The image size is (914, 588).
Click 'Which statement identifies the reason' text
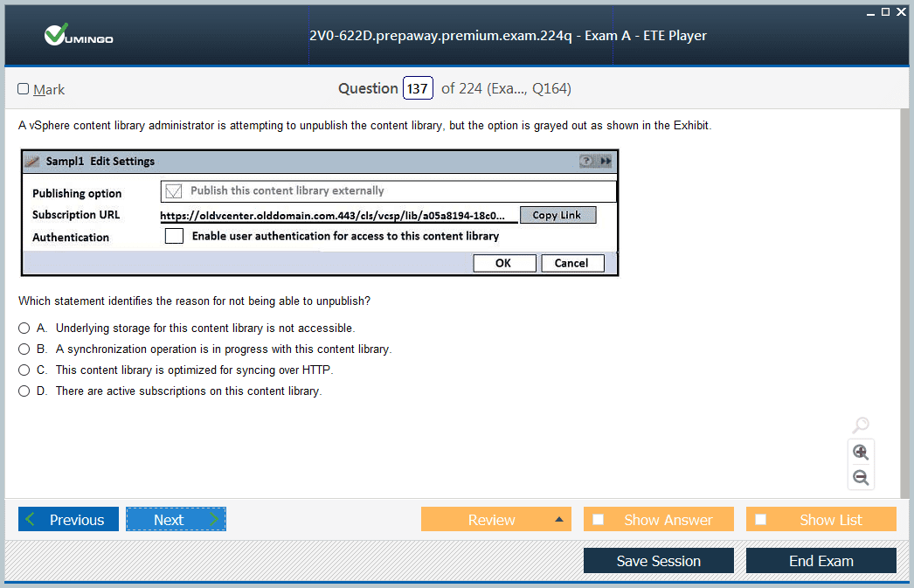tap(194, 301)
